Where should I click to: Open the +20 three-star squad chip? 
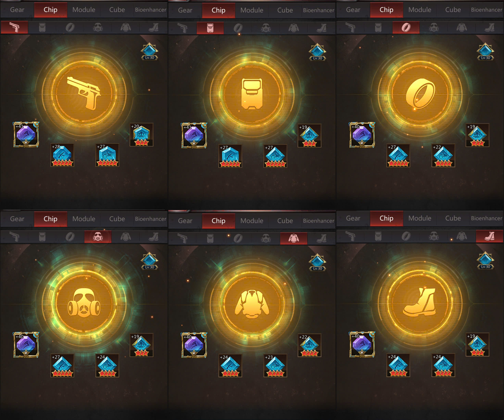point(141,135)
